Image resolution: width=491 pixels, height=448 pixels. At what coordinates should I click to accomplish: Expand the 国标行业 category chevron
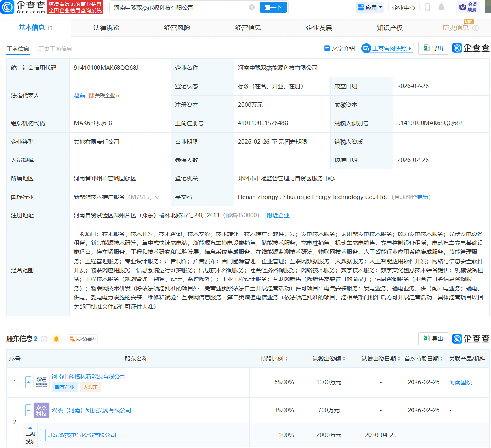157,197
